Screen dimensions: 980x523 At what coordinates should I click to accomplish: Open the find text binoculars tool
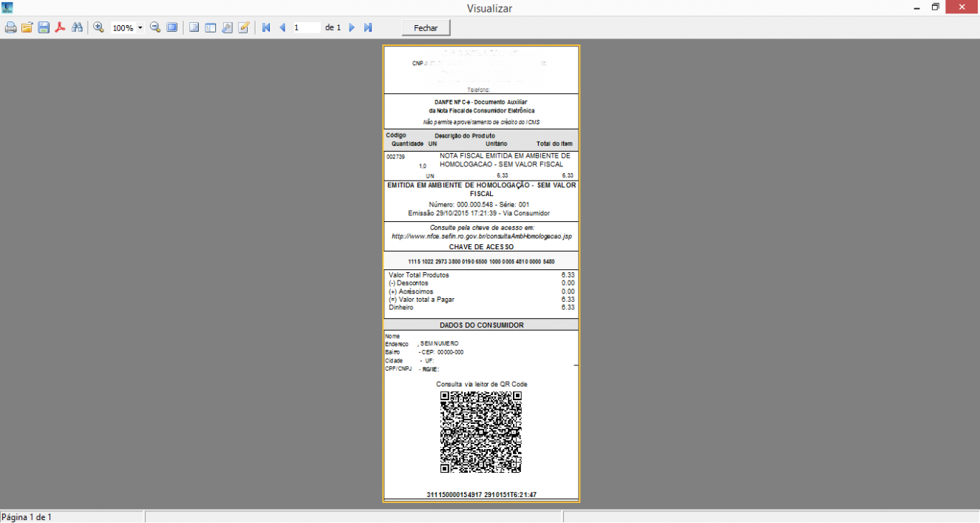click(x=76, y=27)
